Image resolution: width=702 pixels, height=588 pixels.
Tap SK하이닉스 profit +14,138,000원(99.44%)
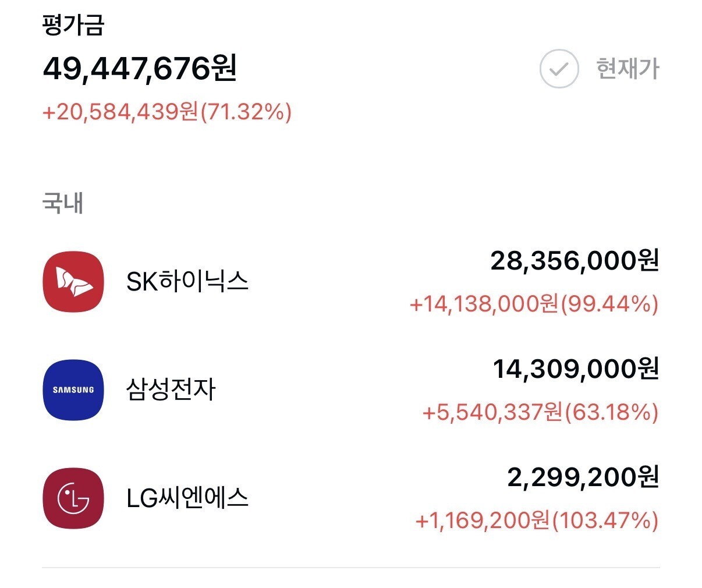534,304
